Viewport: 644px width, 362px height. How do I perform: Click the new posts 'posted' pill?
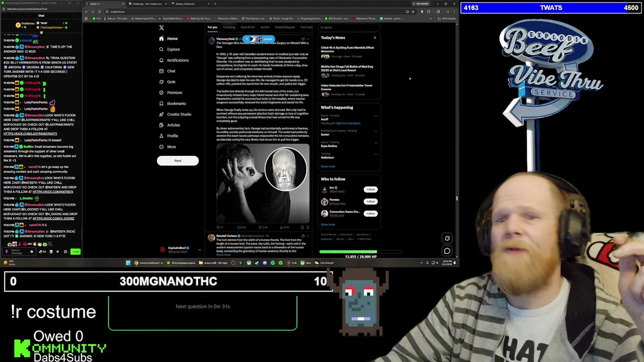point(259,39)
